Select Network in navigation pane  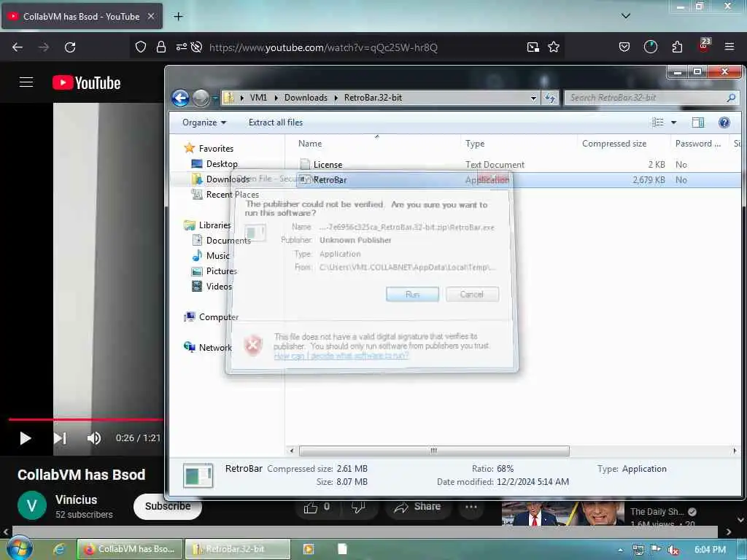[215, 348]
